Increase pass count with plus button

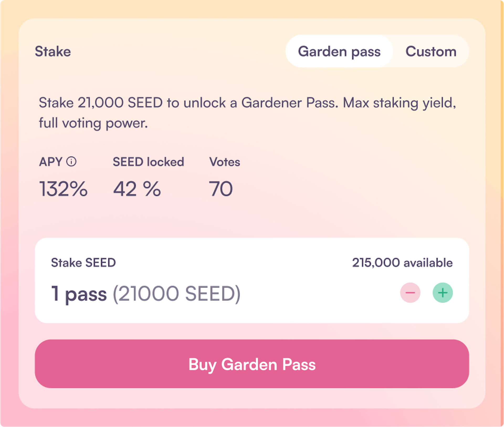coord(443,292)
